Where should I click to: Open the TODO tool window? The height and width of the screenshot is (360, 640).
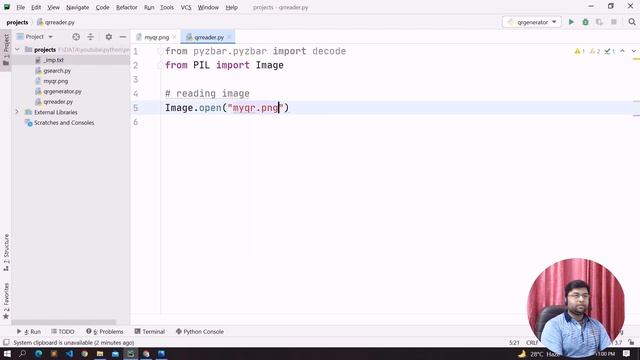pos(62,331)
